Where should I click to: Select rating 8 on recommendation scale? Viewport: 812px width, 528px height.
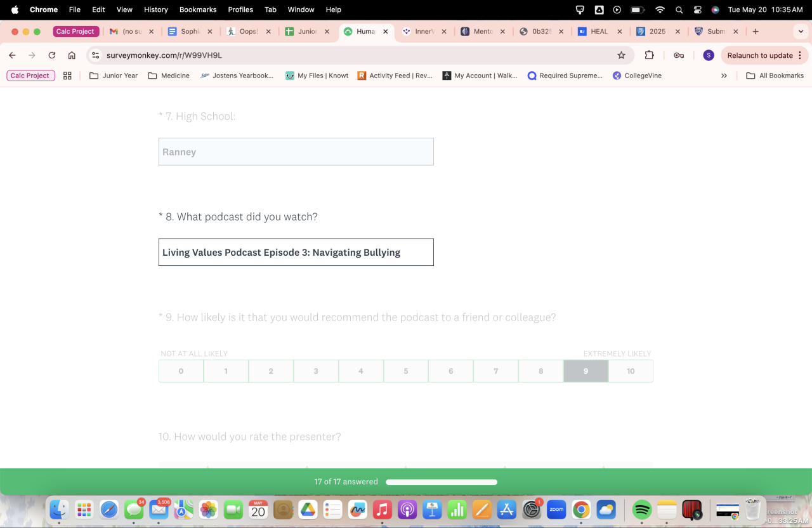point(541,371)
